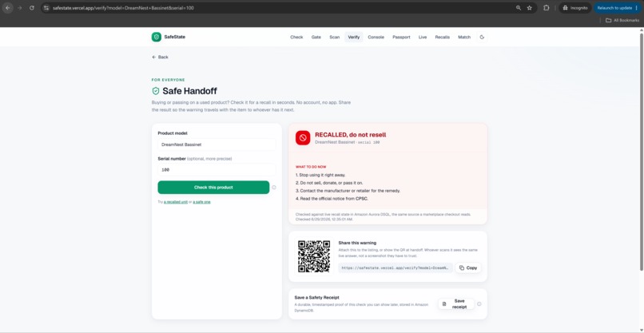Open the Check tab
The height and width of the screenshot is (333, 644).
click(296, 37)
